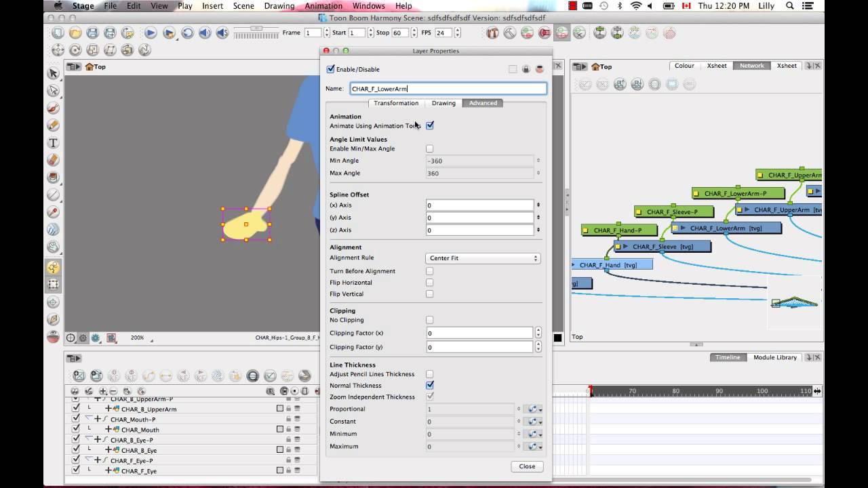The image size is (868, 488).
Task: Click the Wi-Fi icon in menu bar
Action: pyautogui.click(x=636, y=6)
